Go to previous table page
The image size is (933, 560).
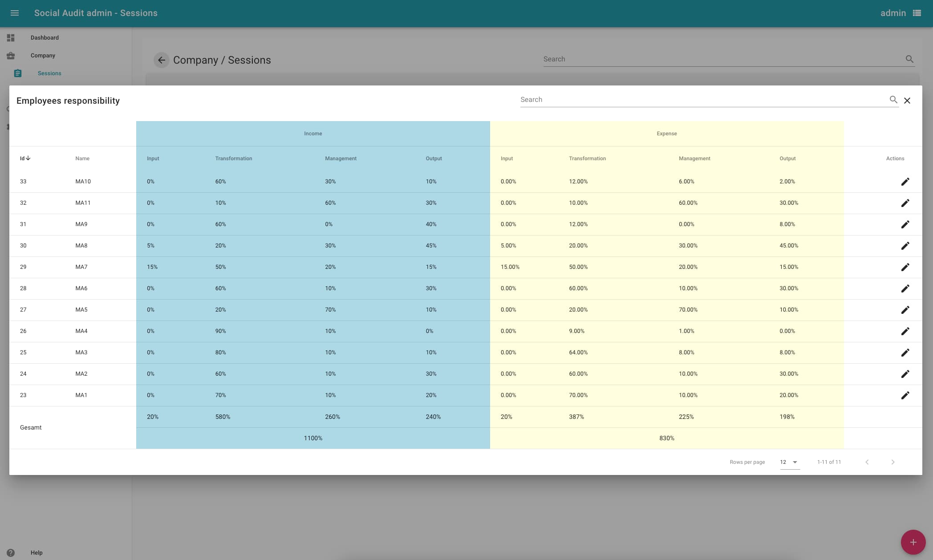[867, 462]
